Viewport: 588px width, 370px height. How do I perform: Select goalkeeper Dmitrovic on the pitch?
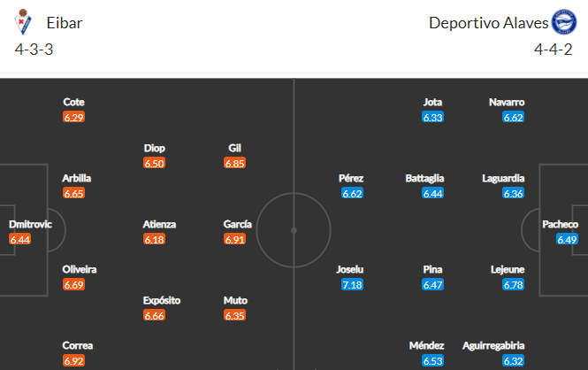pyautogui.click(x=30, y=225)
